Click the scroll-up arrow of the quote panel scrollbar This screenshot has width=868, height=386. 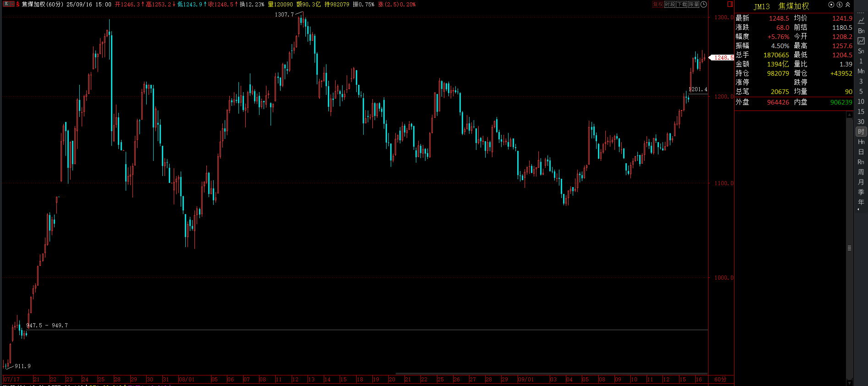[849, 115]
